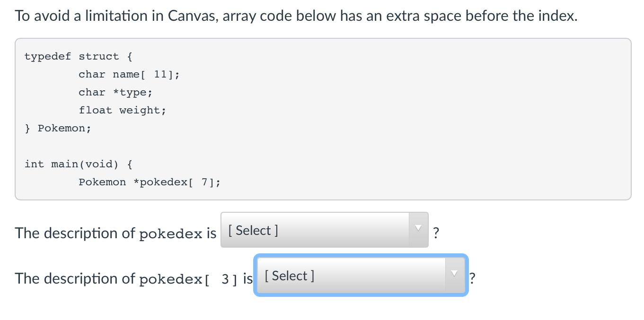
Task: Select the highlighted blue-bordered dropdown field
Action: coord(360,276)
